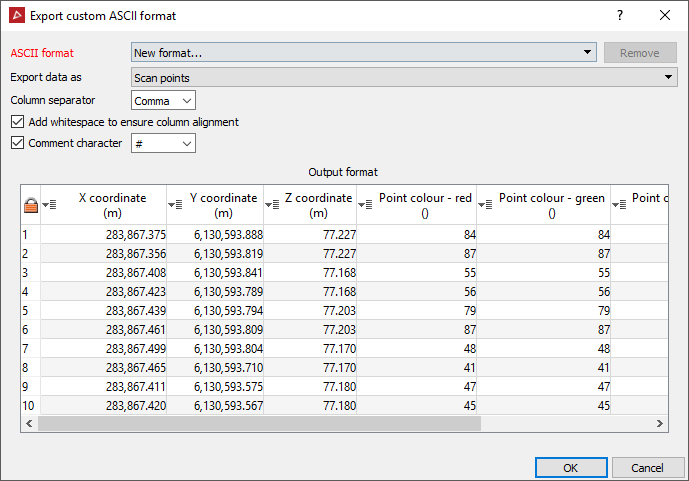The image size is (689, 481).
Task: Open the Export data as dropdown
Action: [669, 77]
